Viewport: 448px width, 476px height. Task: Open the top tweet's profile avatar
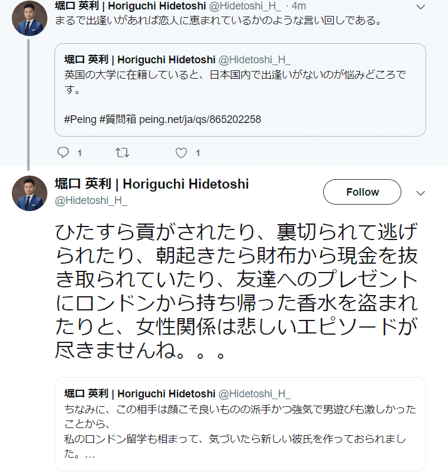coord(29,18)
